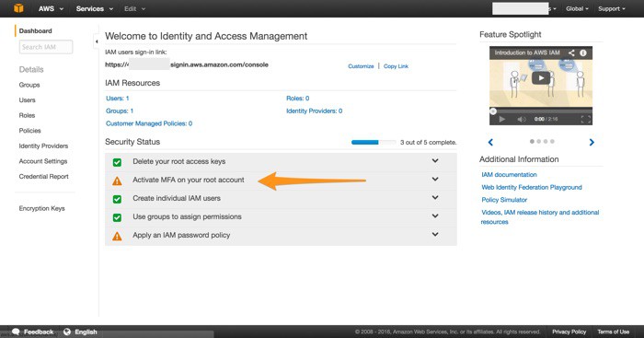Open the Support menu

[x=612, y=8]
